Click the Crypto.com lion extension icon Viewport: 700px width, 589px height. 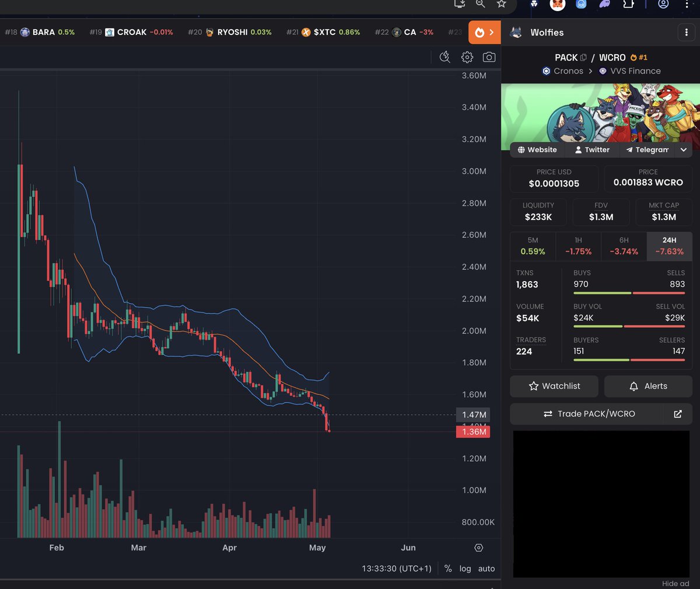[534, 4]
